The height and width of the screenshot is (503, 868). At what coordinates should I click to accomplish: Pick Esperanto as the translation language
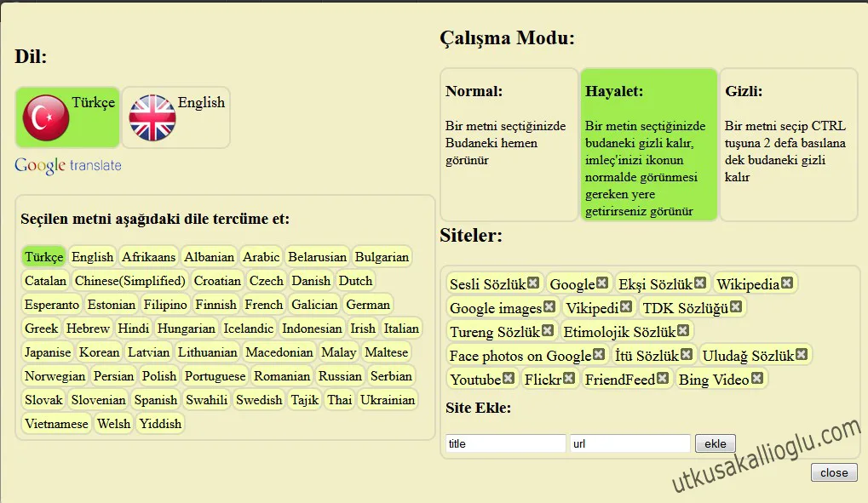[x=52, y=305]
